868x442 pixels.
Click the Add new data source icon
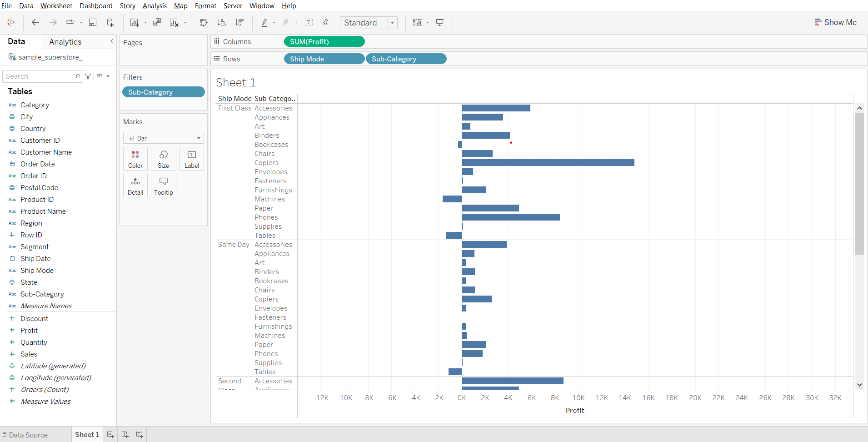coord(110,22)
